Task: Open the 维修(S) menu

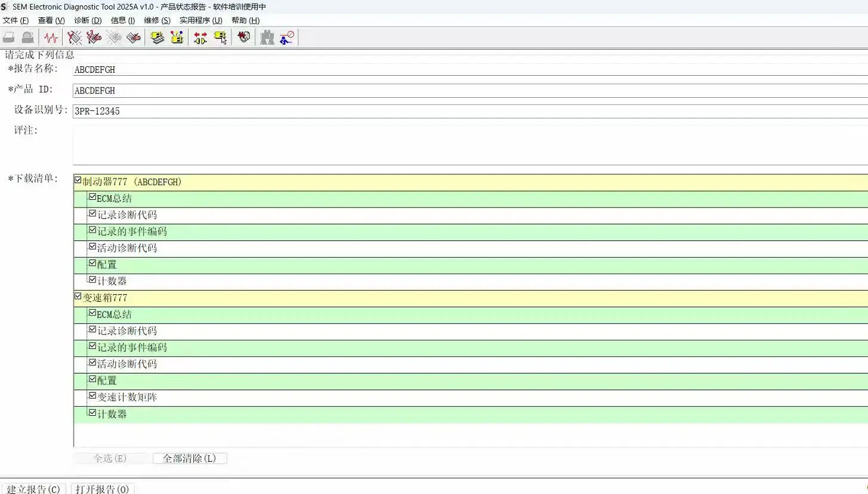Action: click(x=157, y=20)
